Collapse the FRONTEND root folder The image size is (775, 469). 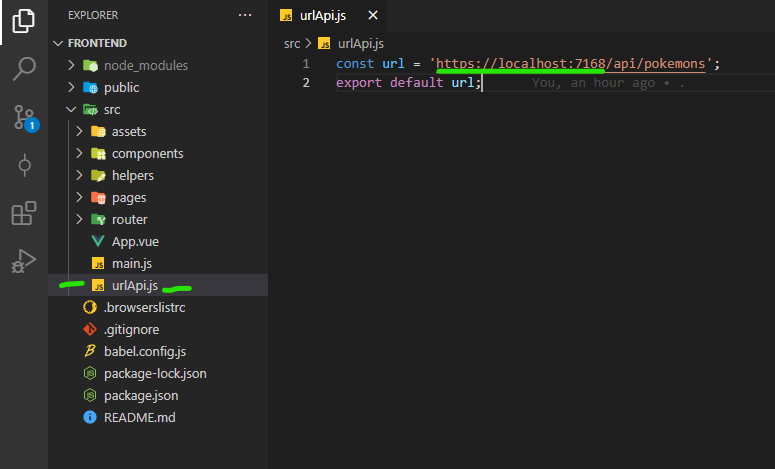pyautogui.click(x=58, y=43)
